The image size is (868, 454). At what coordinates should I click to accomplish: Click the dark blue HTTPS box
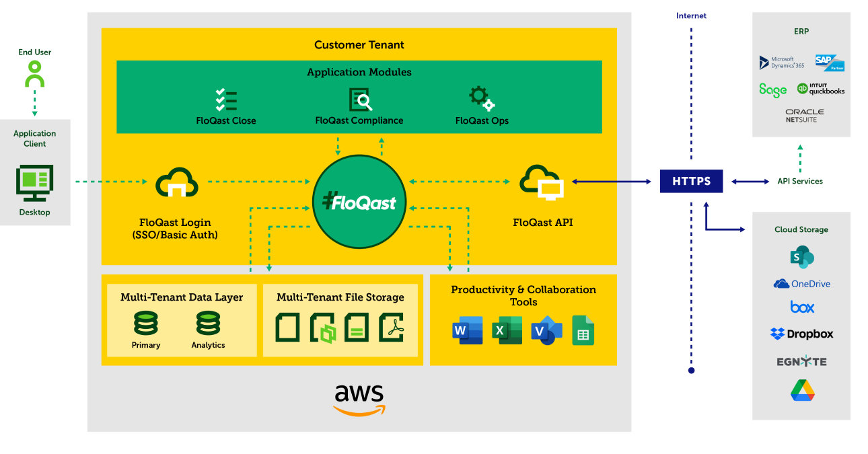pyautogui.click(x=691, y=181)
